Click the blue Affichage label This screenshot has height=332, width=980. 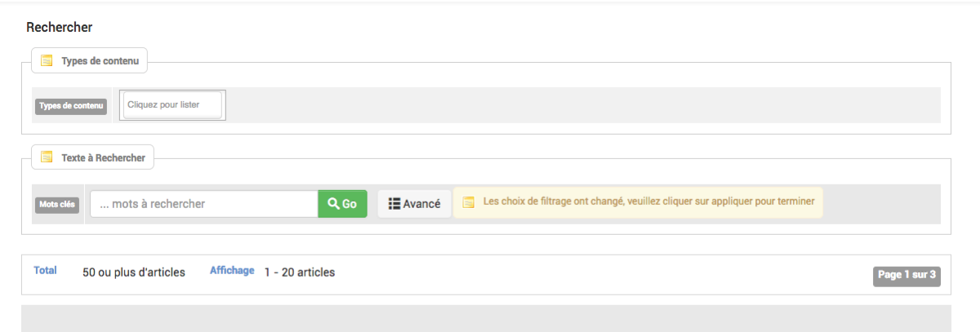tap(232, 271)
